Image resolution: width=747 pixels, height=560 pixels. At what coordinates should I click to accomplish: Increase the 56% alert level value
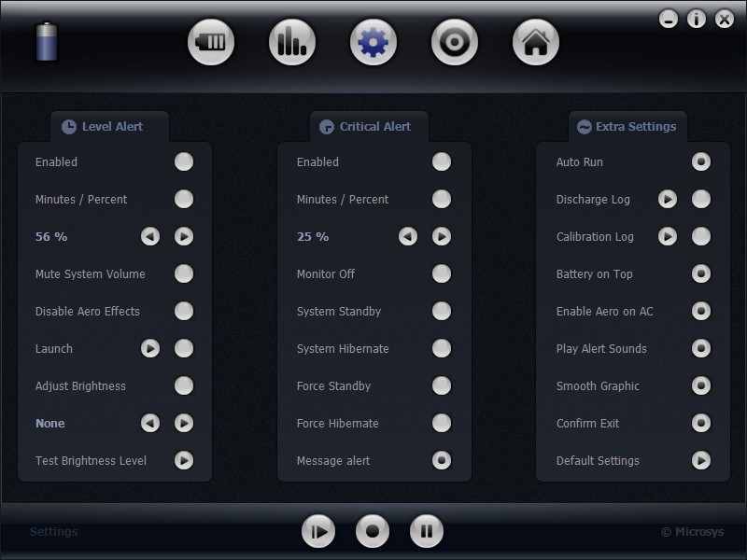click(184, 236)
